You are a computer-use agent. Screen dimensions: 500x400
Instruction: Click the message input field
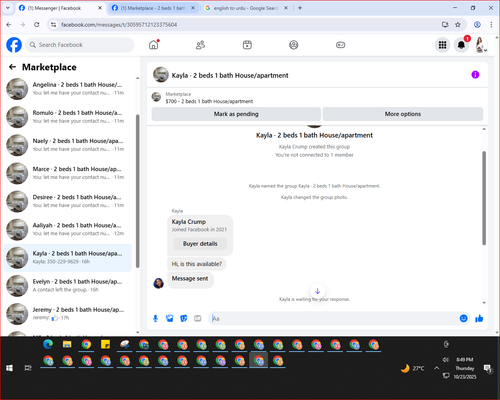[x=333, y=319]
